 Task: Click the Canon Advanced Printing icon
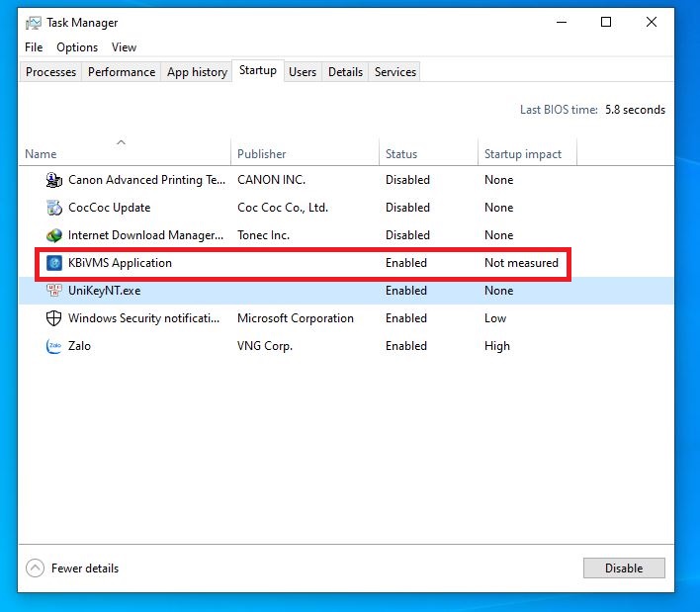(54, 180)
